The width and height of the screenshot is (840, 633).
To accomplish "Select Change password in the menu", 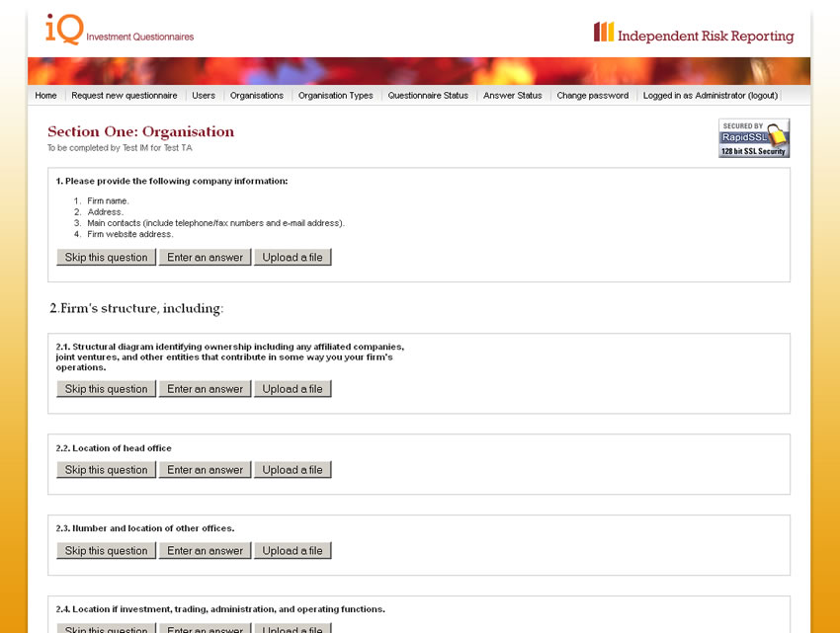I will point(593,96).
